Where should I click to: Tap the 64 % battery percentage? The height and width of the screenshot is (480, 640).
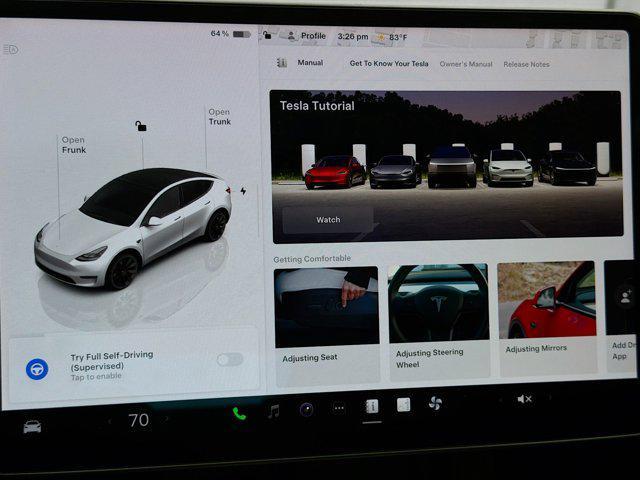point(220,33)
